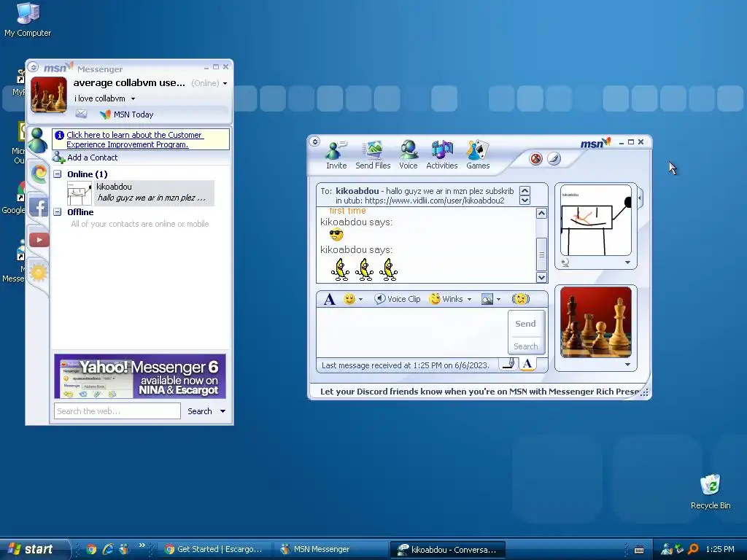Screen dimensions: 747x560
Task: Open the background image dropdown arrow
Action: (x=498, y=300)
